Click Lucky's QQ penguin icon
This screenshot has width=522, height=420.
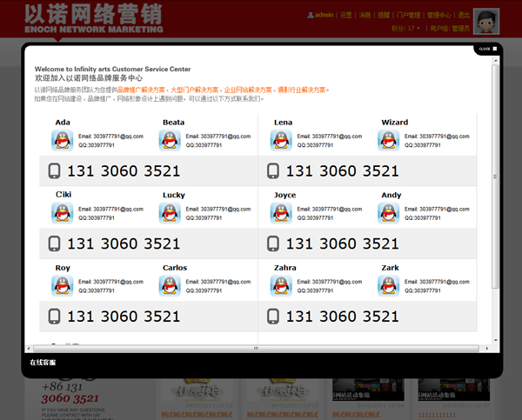(x=170, y=213)
